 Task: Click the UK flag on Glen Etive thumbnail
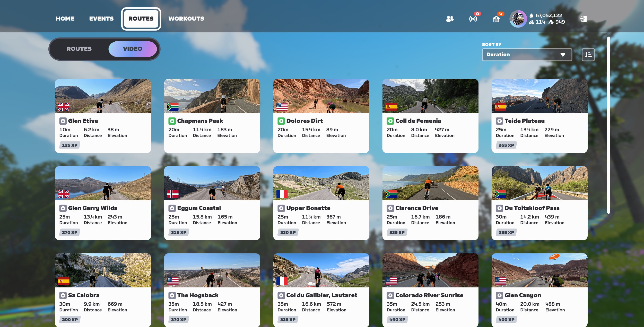pos(64,107)
